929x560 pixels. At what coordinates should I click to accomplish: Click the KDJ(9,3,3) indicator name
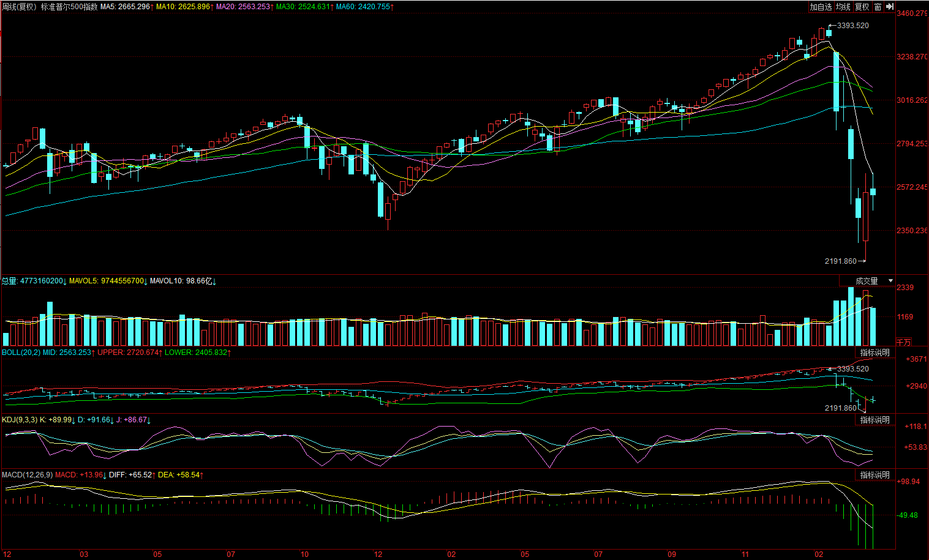(x=20, y=420)
